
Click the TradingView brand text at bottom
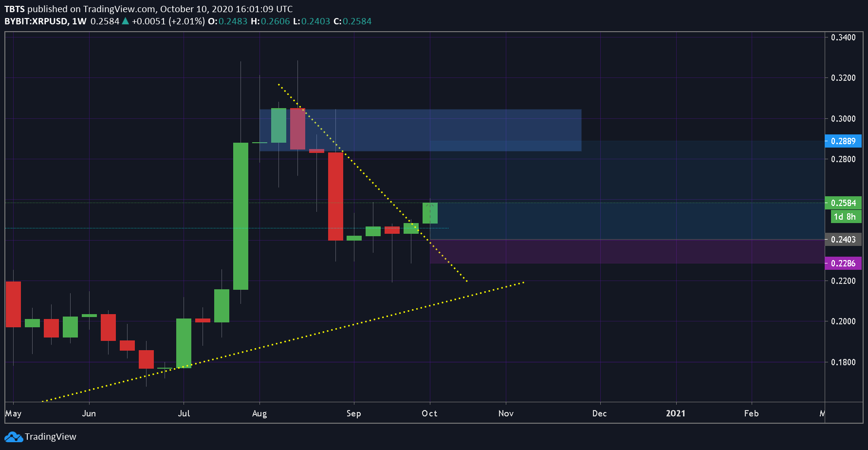(51, 437)
